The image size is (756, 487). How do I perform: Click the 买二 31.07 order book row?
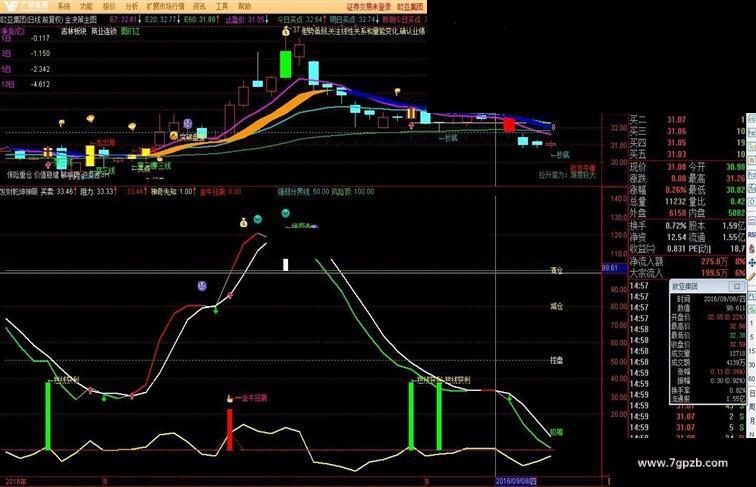[688, 119]
